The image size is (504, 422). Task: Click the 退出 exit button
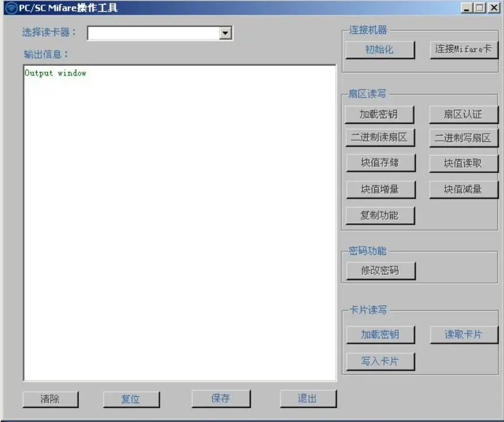tap(308, 399)
